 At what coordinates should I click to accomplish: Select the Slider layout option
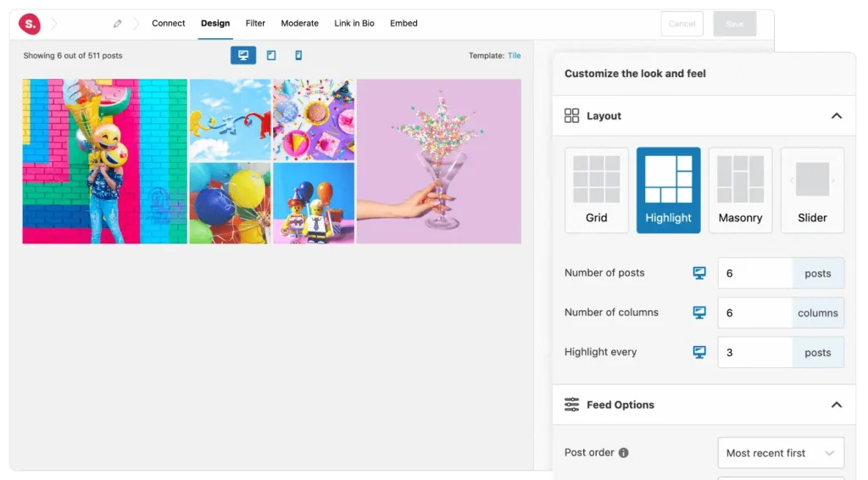click(x=812, y=190)
